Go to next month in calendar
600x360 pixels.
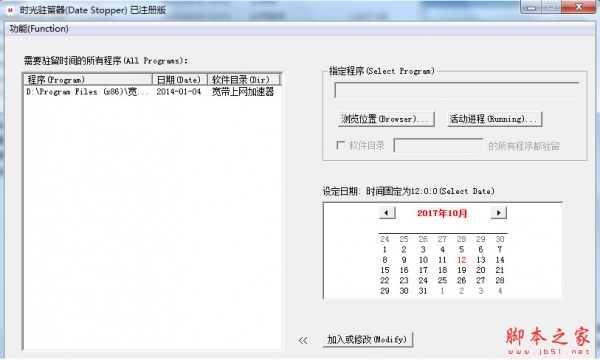[499, 213]
